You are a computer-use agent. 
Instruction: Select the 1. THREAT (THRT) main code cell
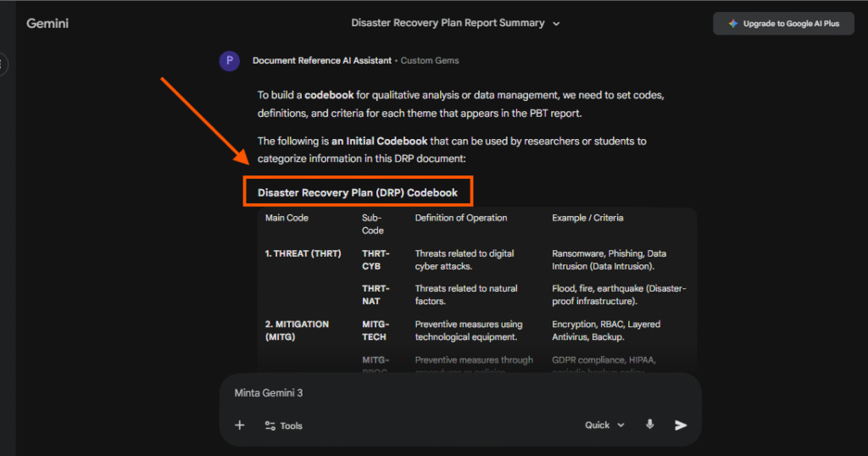tap(304, 253)
